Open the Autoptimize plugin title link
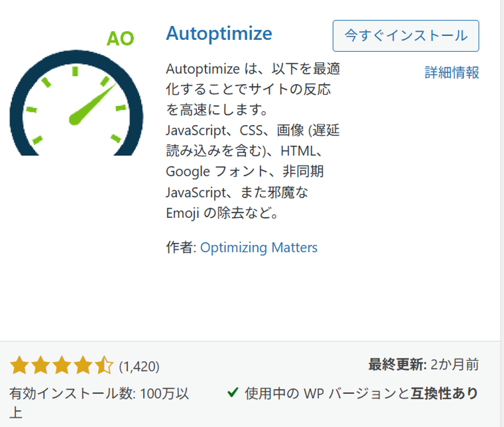Image resolution: width=504 pixels, height=427 pixels. click(x=219, y=33)
